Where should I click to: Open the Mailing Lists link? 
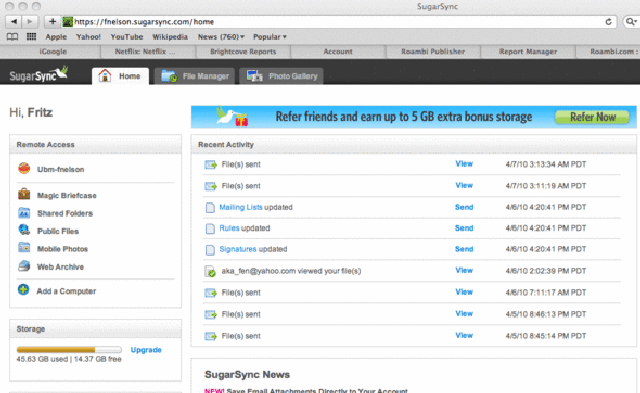[241, 207]
